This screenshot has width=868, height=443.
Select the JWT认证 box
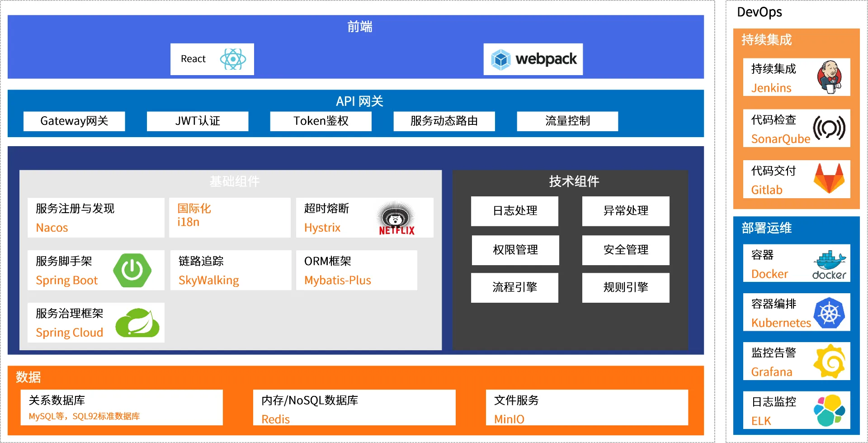point(198,121)
